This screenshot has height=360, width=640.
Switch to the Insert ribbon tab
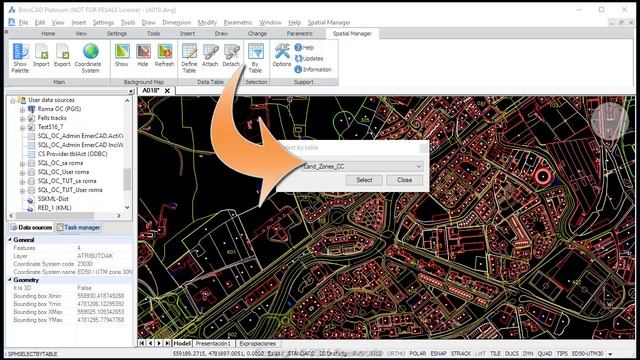coord(187,33)
